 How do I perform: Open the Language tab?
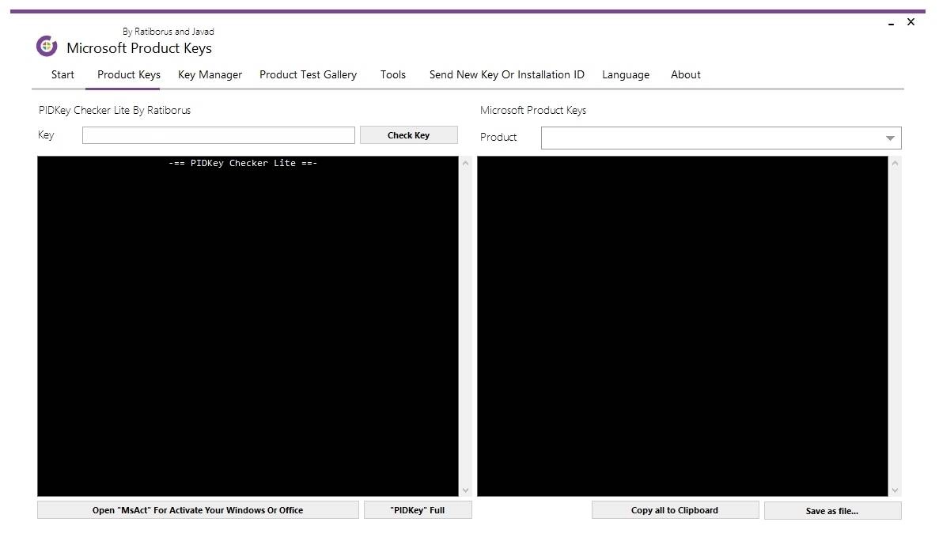pos(626,75)
